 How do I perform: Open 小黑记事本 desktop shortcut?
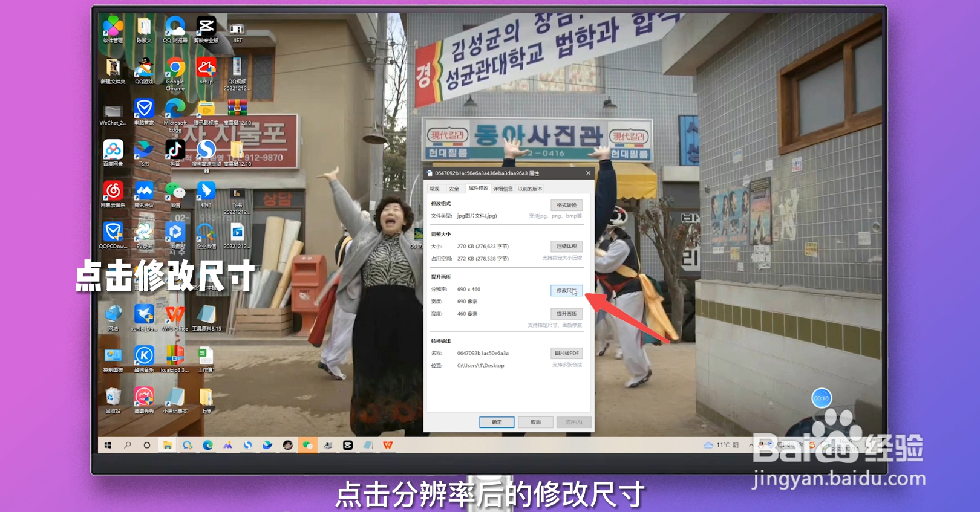click(x=175, y=400)
